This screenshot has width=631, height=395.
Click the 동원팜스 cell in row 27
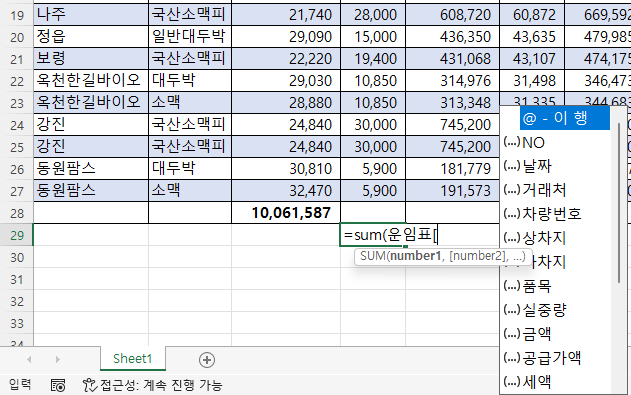[x=91, y=190]
